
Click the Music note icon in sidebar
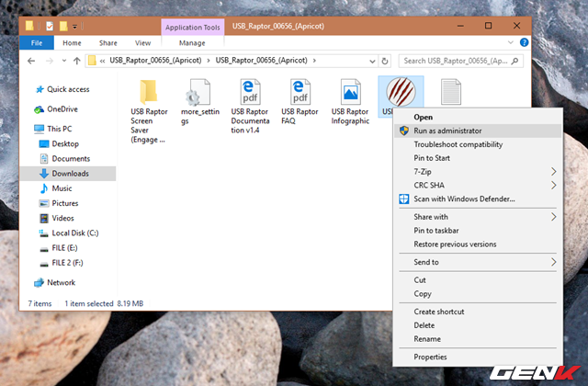coord(44,188)
